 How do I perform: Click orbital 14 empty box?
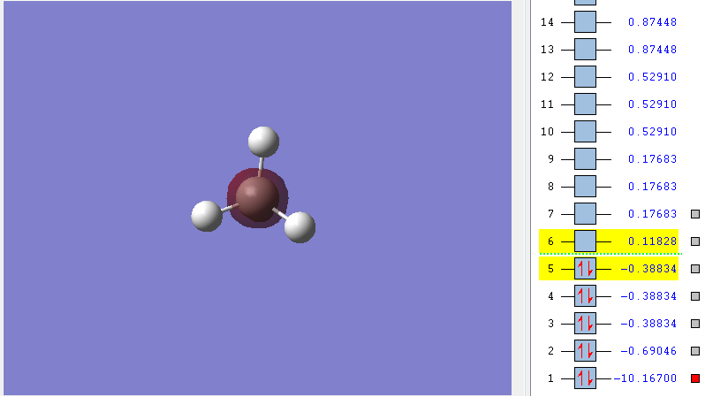tap(585, 22)
